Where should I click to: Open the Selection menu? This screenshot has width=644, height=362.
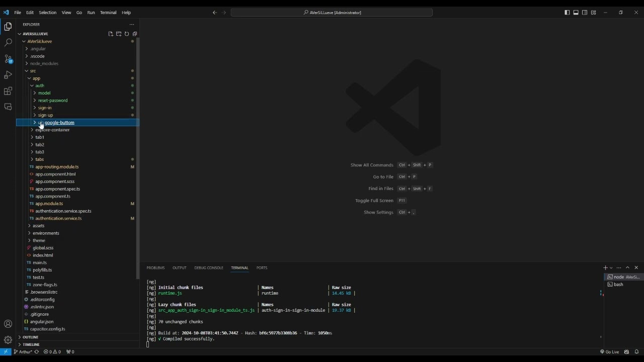click(47, 13)
